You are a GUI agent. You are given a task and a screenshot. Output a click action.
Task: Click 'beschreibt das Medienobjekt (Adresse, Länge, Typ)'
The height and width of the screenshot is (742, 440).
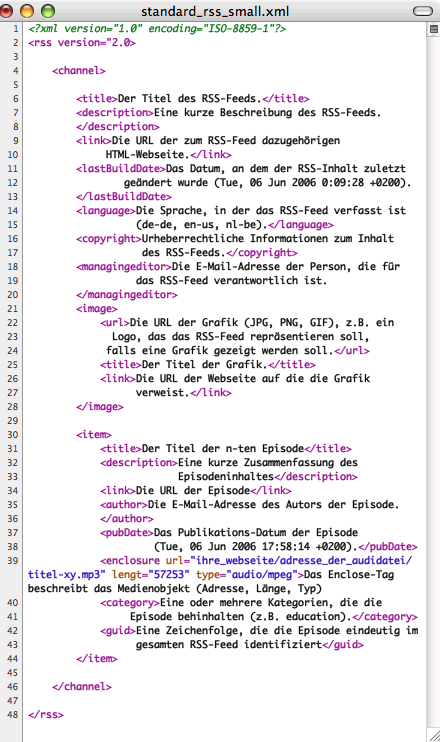pyautogui.click(x=175, y=589)
